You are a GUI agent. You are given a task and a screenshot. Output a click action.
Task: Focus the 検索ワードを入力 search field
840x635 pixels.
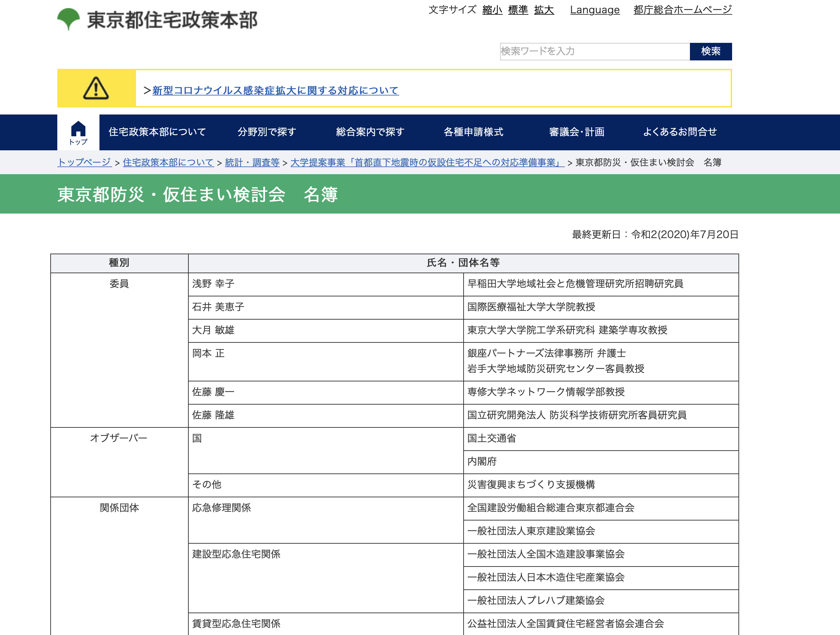coord(595,51)
